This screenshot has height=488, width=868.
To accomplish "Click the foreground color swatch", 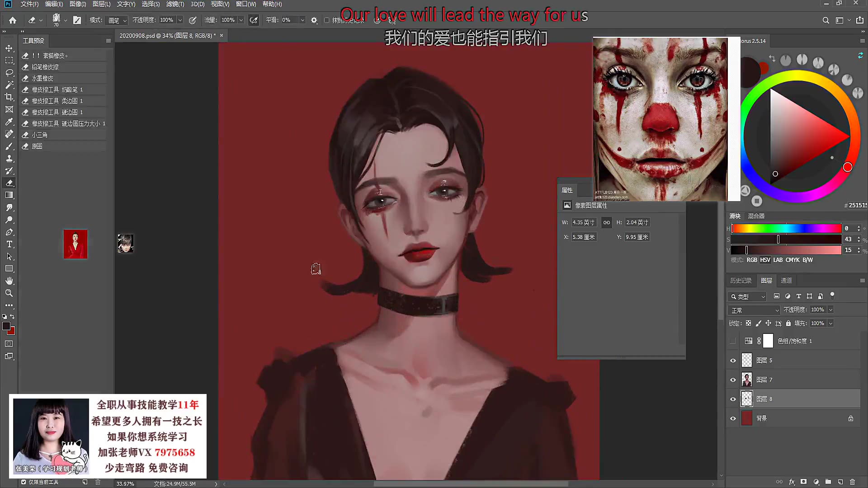I will click(6, 326).
